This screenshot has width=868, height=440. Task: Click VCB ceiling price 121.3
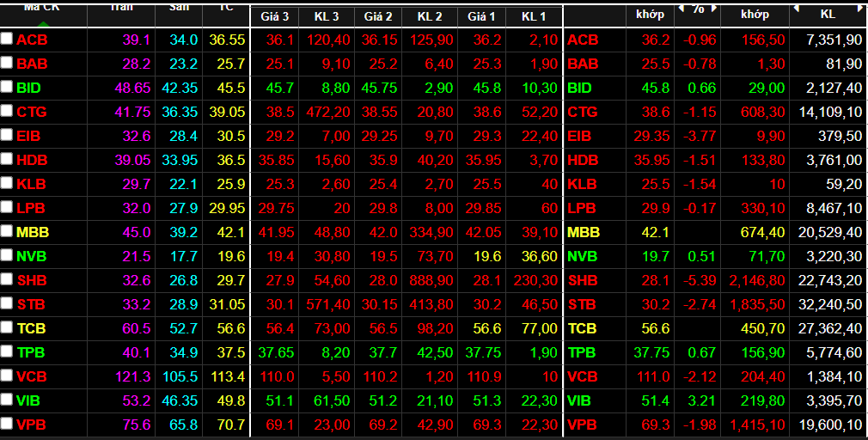[x=137, y=376]
